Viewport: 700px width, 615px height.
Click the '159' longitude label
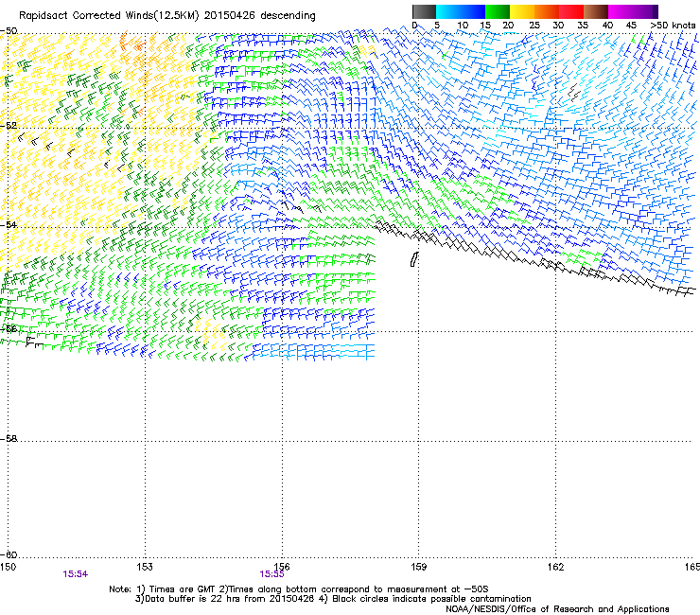click(x=418, y=567)
